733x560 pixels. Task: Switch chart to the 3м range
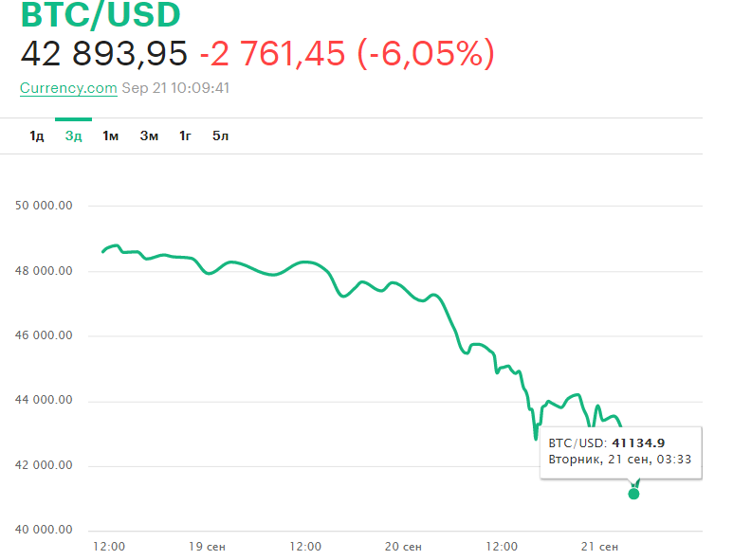pyautogui.click(x=149, y=135)
